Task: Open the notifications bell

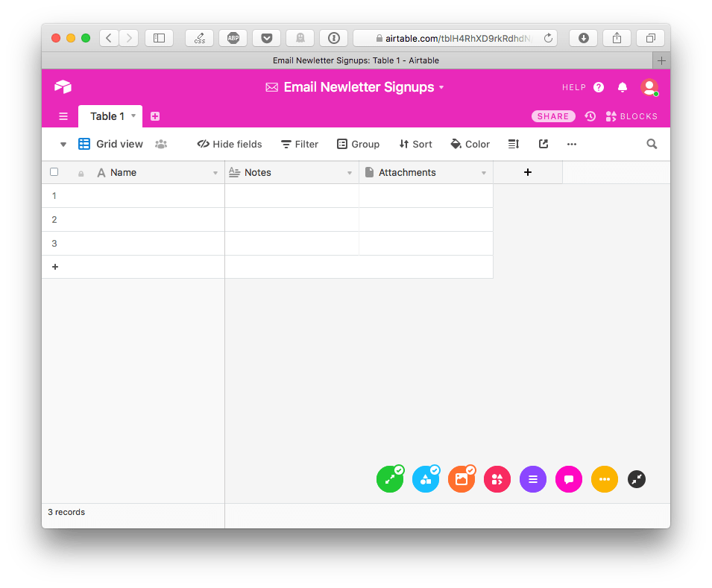Action: click(x=623, y=87)
